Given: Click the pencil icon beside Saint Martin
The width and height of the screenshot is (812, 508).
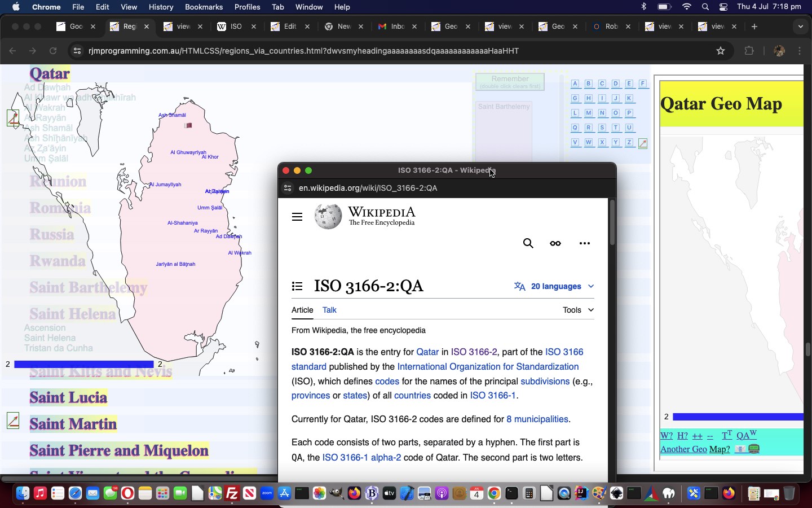Looking at the screenshot, I should pyautogui.click(x=13, y=421).
